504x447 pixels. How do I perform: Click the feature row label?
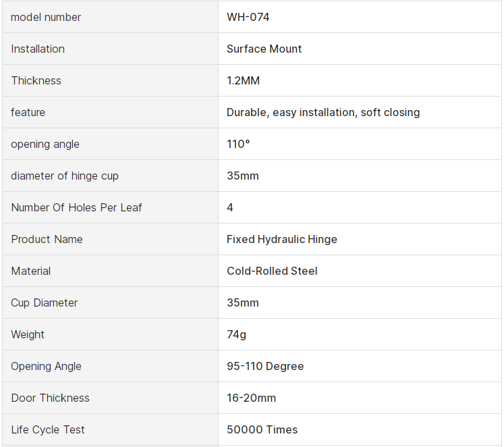(x=28, y=112)
